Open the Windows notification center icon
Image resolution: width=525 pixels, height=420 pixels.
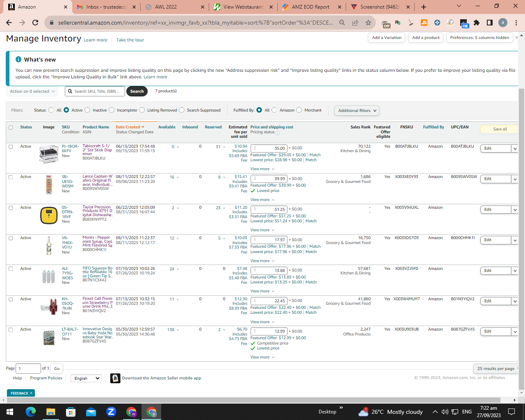tap(511, 412)
